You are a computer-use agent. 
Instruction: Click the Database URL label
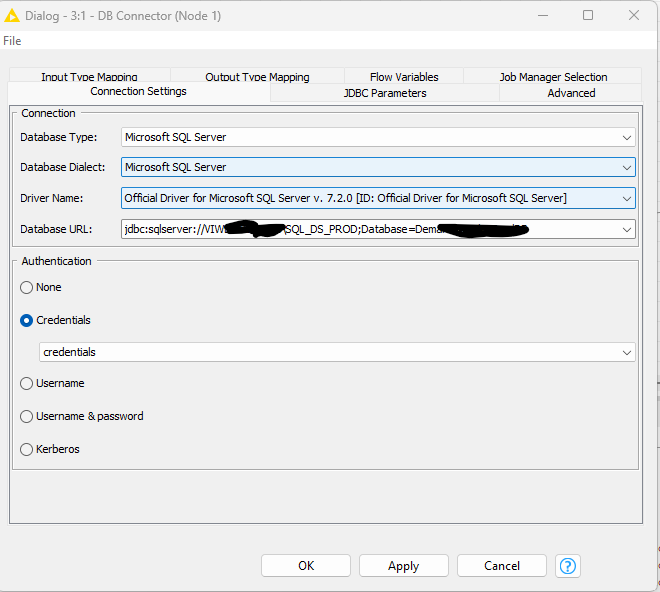(x=56, y=229)
